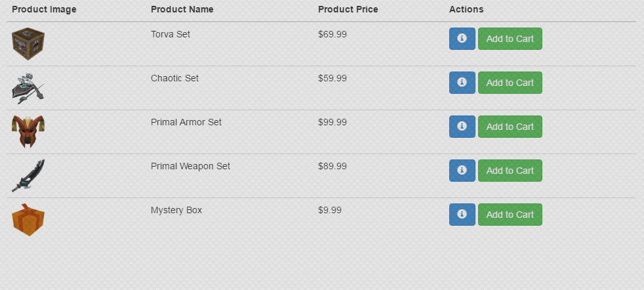
Task: Click the Primal Armor helmet image
Action: [x=28, y=131]
